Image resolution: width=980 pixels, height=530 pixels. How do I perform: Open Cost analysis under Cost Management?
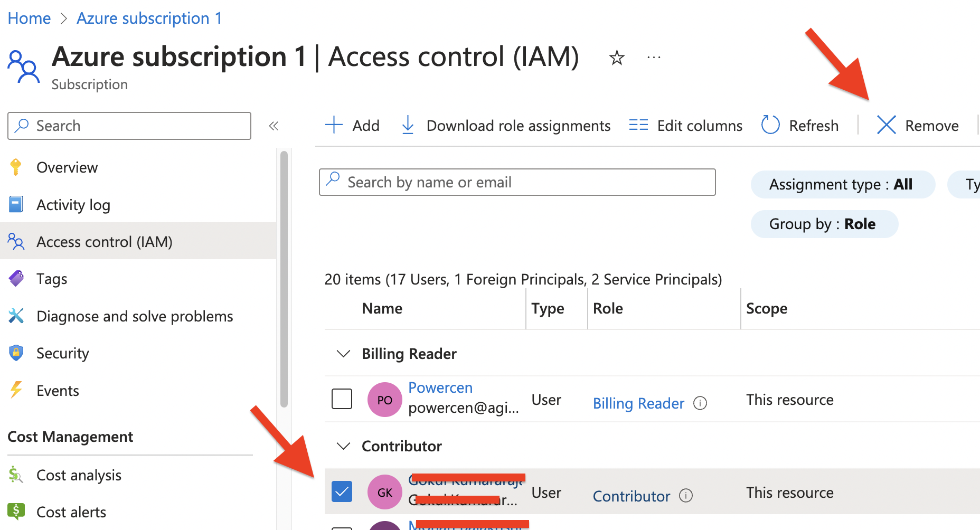tap(79, 475)
